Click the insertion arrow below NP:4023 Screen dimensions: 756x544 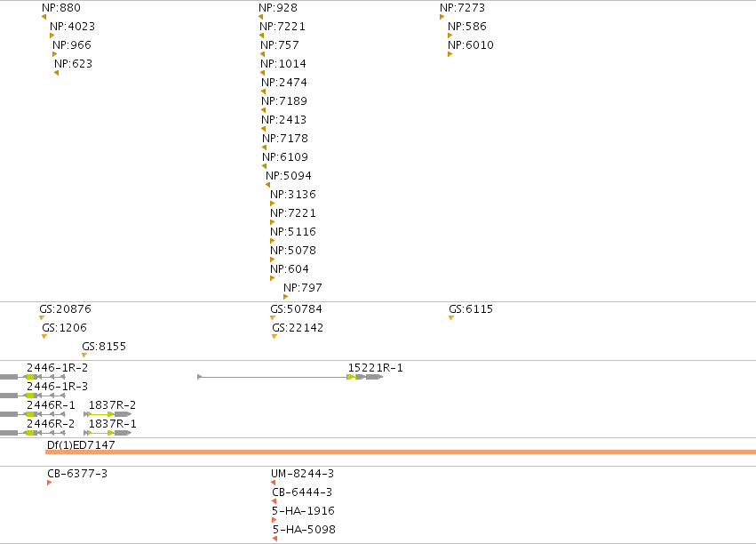tap(52, 36)
